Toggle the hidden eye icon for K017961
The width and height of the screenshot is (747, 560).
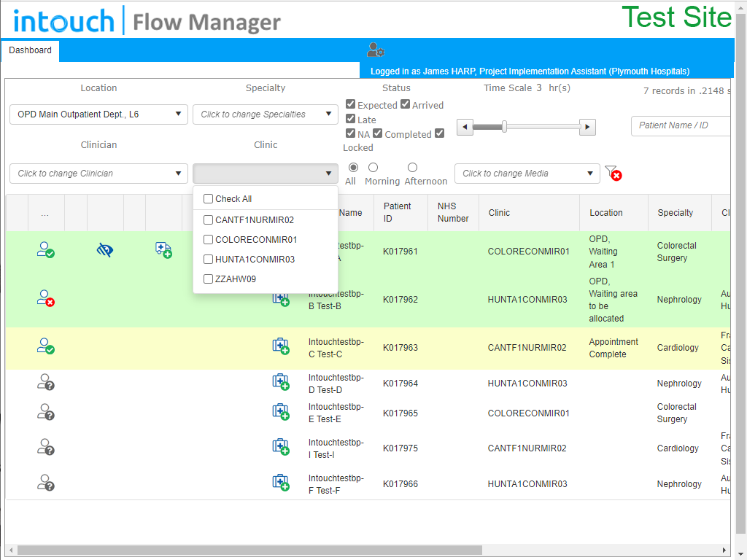point(105,250)
